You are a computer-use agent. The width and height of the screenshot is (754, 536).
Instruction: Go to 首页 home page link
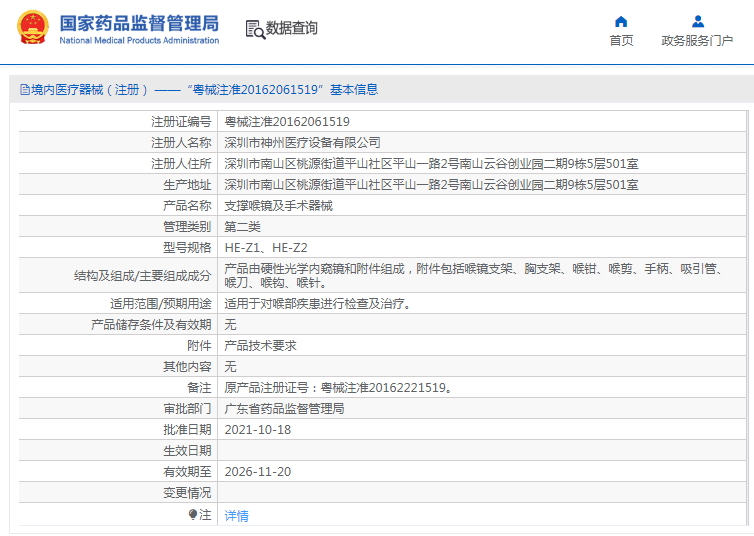pos(621,40)
